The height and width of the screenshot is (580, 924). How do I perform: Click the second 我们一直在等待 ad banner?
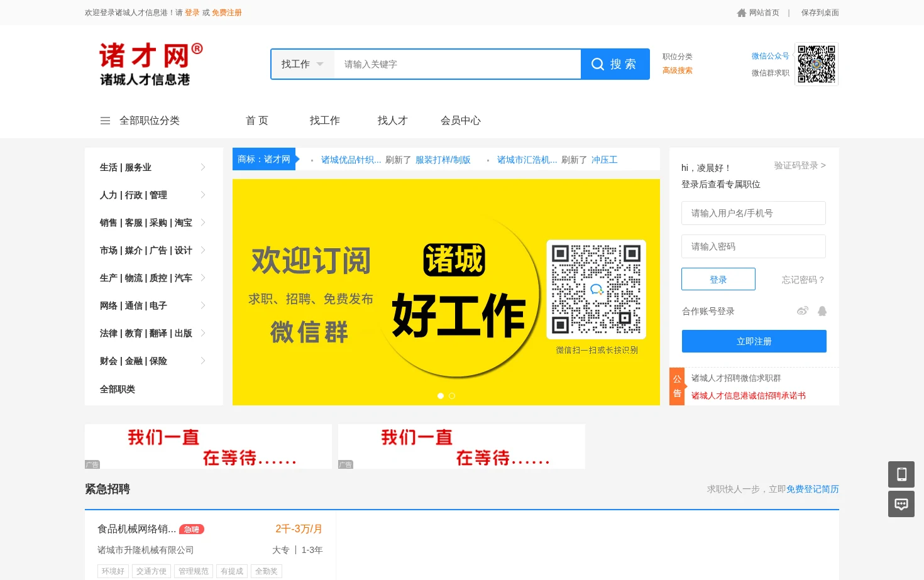pyautogui.click(x=461, y=446)
